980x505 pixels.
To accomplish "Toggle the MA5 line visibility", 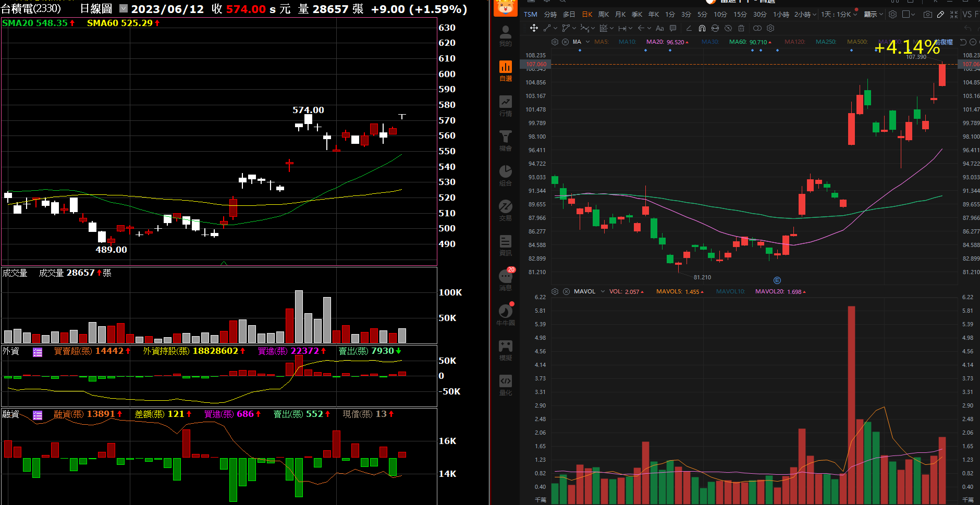I will pyautogui.click(x=601, y=42).
